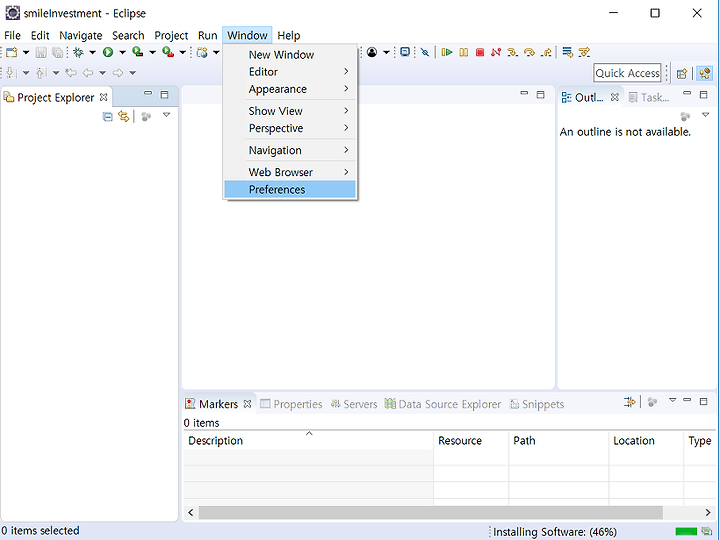Click the Debug bug icon
The height and width of the screenshot is (540, 720).
78,52
